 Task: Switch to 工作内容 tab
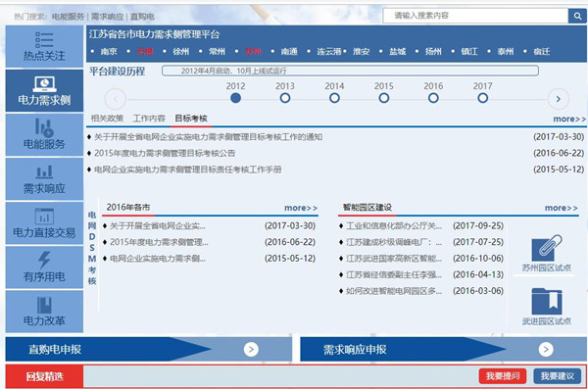(149, 119)
